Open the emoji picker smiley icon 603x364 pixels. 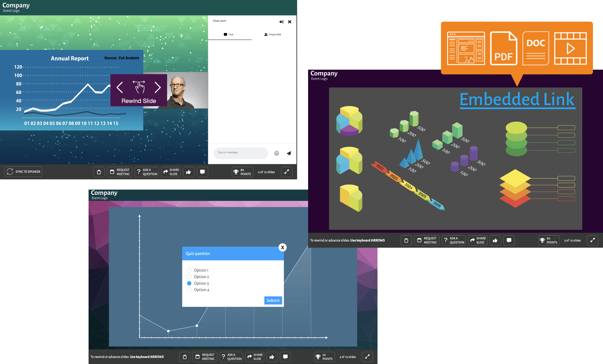pos(277,153)
